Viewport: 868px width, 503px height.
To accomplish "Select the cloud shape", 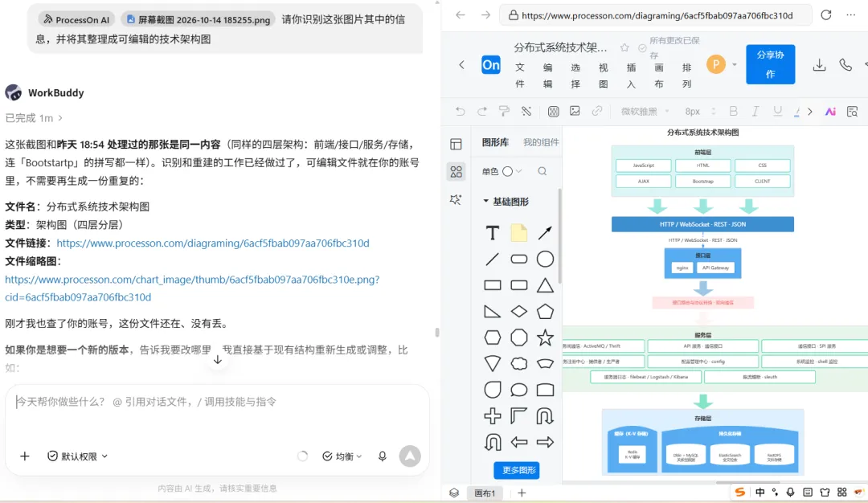I will click(518, 363).
